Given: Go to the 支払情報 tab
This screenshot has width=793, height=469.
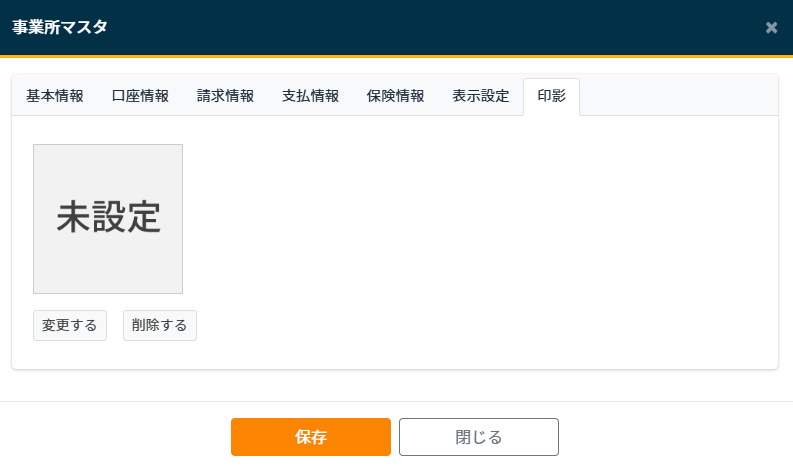Looking at the screenshot, I should 310,96.
